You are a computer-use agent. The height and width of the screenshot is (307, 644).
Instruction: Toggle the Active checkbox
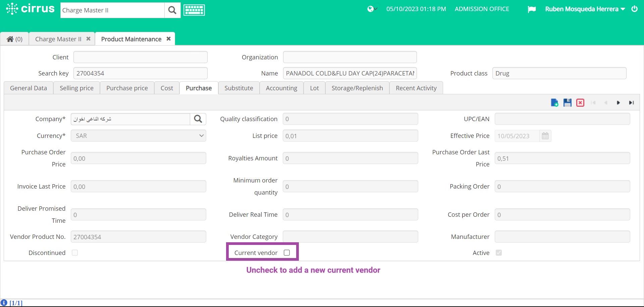pyautogui.click(x=499, y=253)
